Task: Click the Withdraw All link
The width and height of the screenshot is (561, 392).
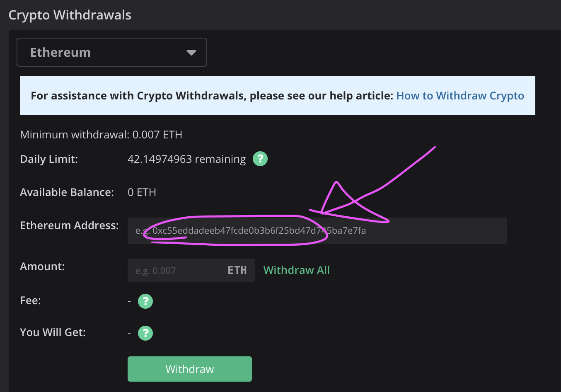Action: click(x=297, y=270)
